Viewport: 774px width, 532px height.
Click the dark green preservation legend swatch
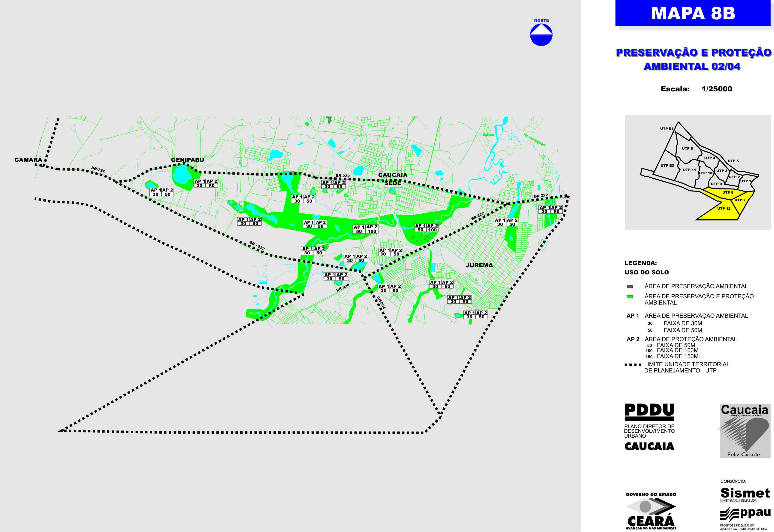(x=629, y=287)
